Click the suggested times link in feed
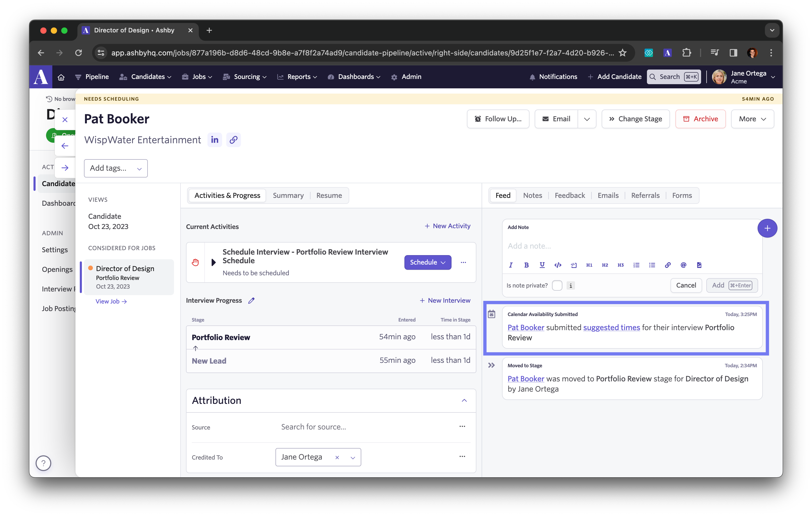 (611, 327)
